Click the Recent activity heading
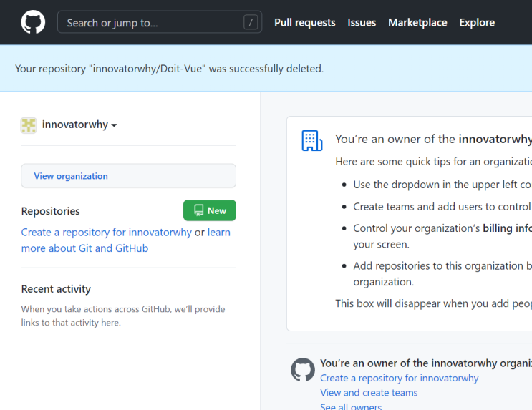 [56, 289]
